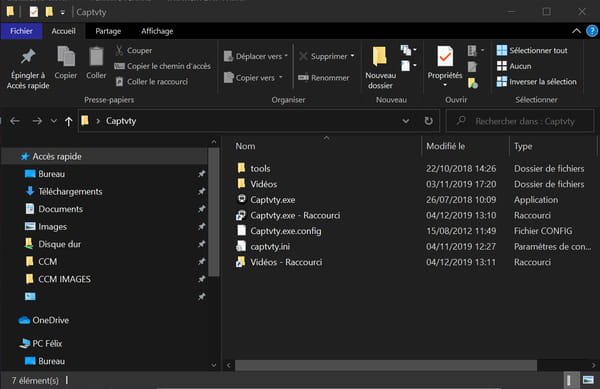Expand the Propriétés dropdown arrow
This screenshot has height=389, width=600.
[445, 85]
